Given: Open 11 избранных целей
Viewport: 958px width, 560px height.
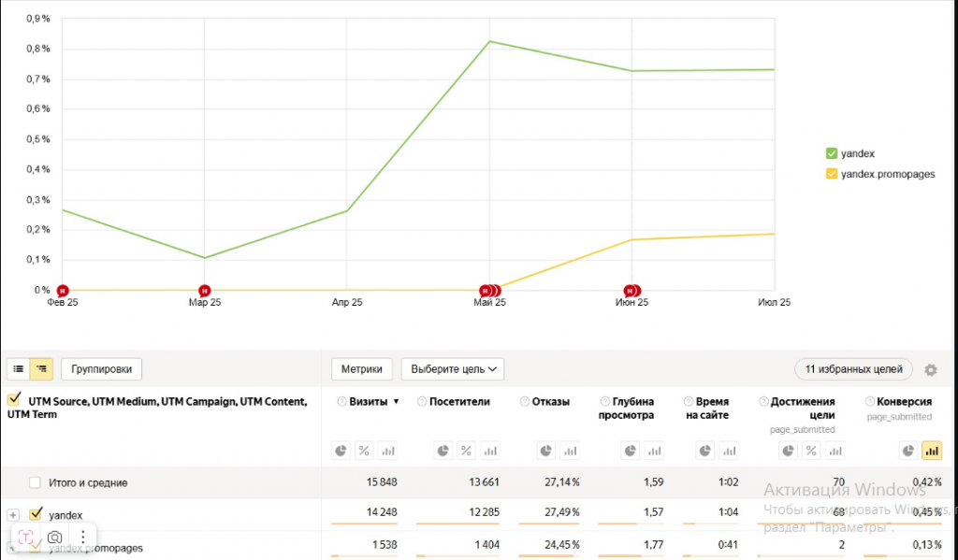Looking at the screenshot, I should coord(853,369).
